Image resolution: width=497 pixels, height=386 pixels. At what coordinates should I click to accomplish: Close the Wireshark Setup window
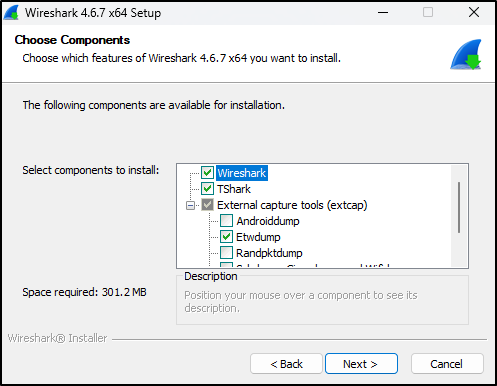[474, 13]
